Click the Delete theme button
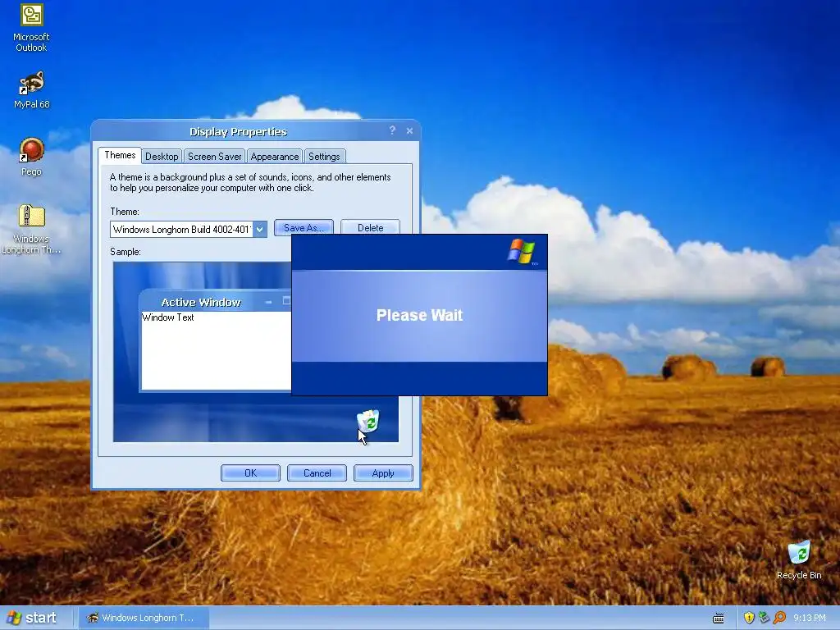The image size is (840, 630). (370, 227)
